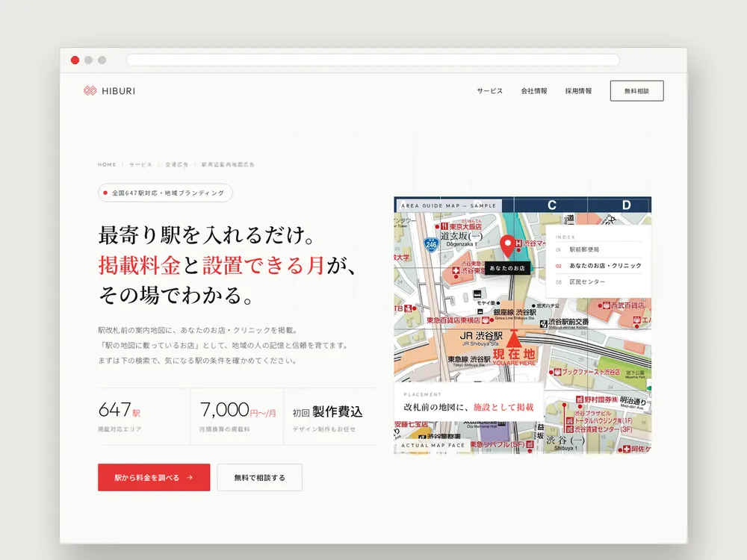
Task: Click column D map grid header
Action: pos(626,205)
